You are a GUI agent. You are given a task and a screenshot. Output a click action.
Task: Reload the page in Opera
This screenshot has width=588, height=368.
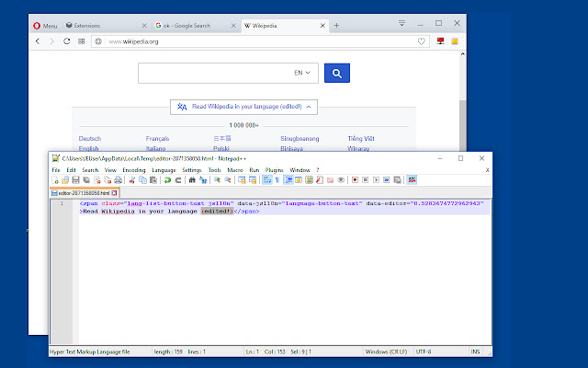pos(67,41)
